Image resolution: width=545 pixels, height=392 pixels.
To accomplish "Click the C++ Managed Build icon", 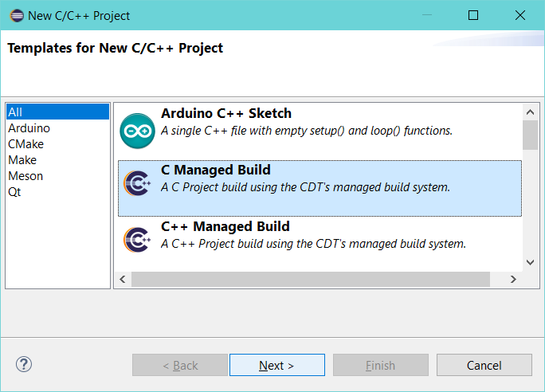I will coord(137,240).
